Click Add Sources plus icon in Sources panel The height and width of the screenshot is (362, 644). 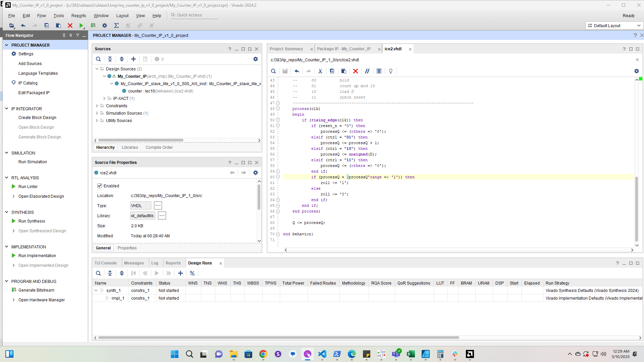tap(133, 59)
